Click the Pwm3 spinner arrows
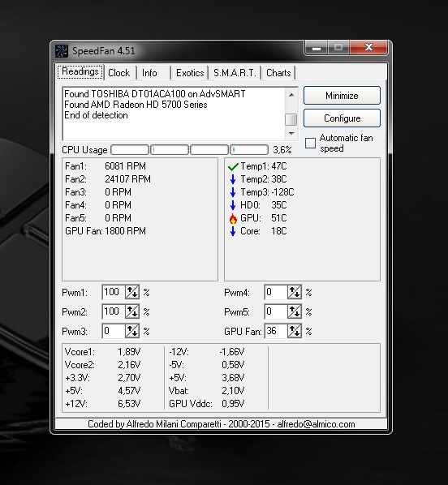This screenshot has width=448, height=485. coord(132,331)
